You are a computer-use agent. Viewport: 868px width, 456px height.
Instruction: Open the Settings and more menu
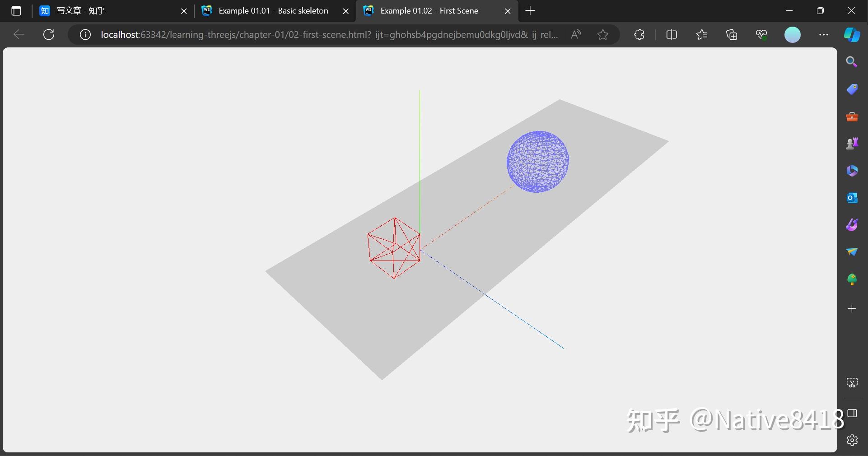click(x=824, y=35)
